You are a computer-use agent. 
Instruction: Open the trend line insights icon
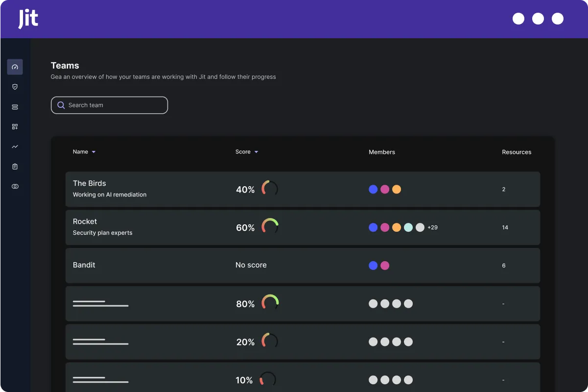[15, 147]
